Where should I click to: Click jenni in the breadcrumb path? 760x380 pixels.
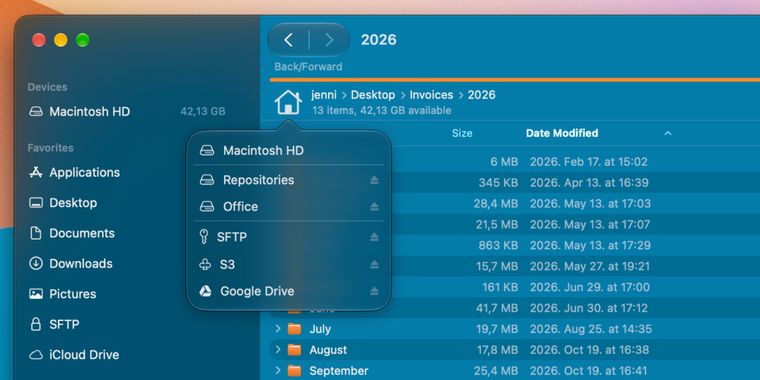click(x=324, y=95)
